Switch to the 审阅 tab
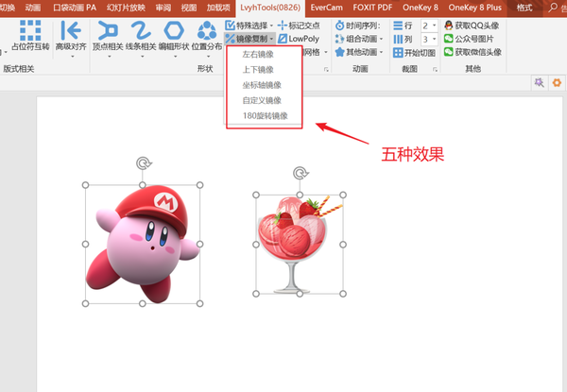 pos(163,8)
